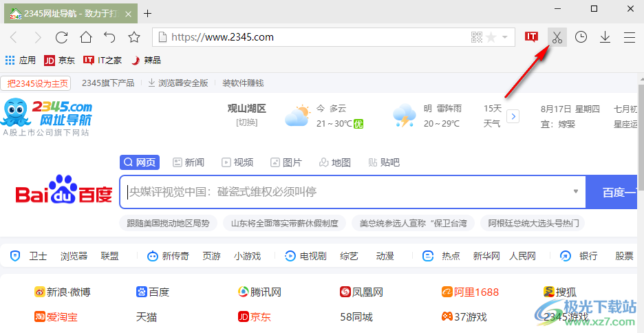644x333 pixels.
Task: Click the favorites star outline icon in toolbar
Action: (x=134, y=38)
